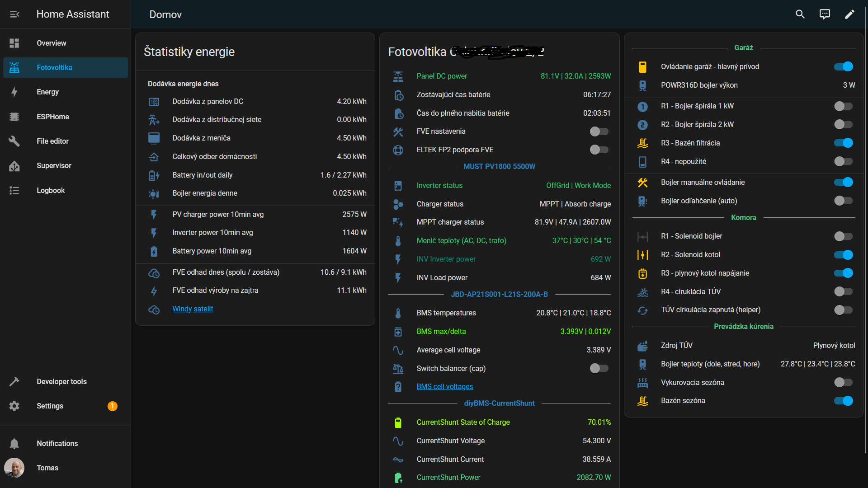Click the Notifications bell icon

[x=14, y=444]
